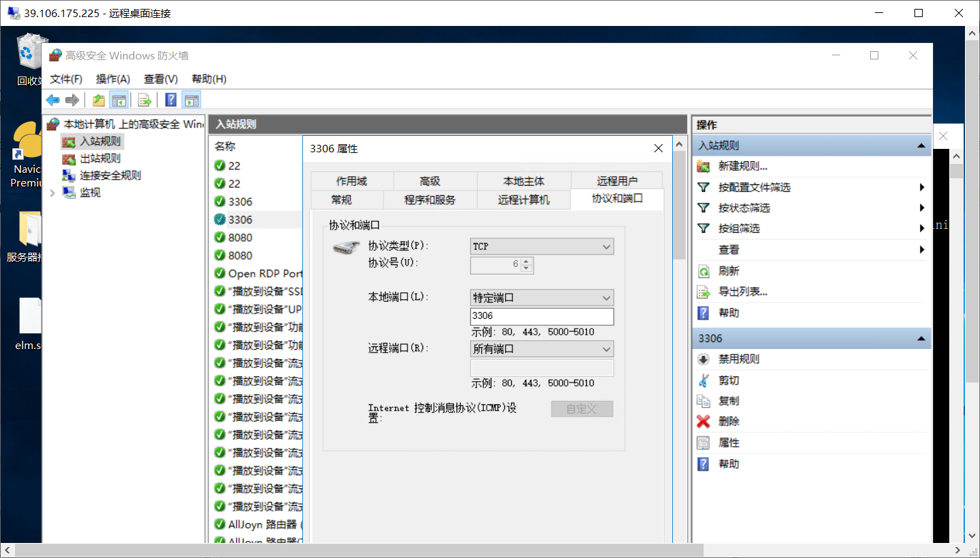980x558 pixels.
Task: Select the Open RDP Port rule row
Action: tap(257, 273)
